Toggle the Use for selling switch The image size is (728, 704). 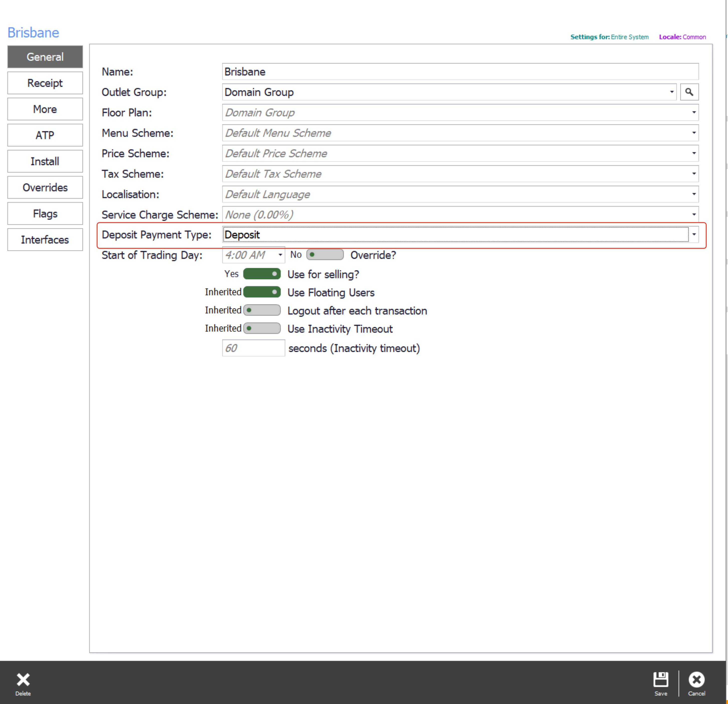point(262,274)
